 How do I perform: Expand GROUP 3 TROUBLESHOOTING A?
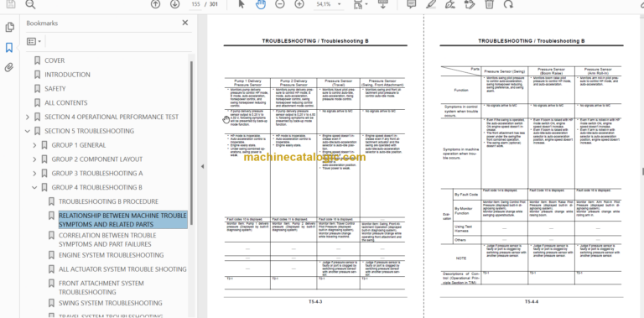pos(34,174)
